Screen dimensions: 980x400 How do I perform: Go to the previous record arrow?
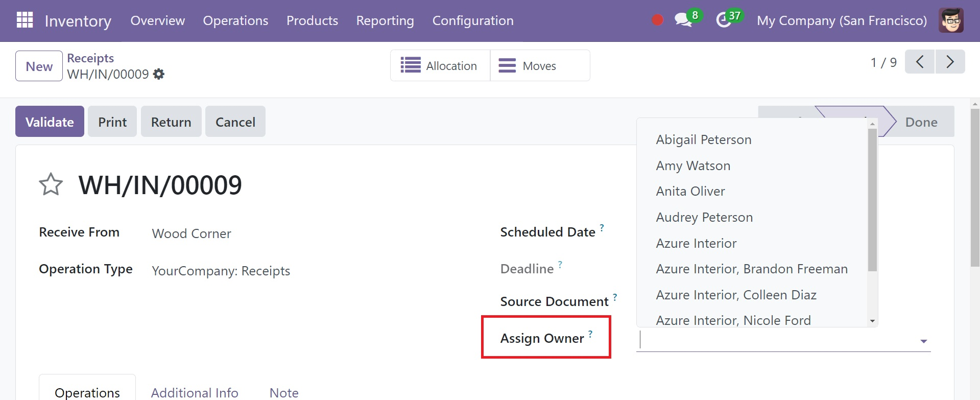(920, 62)
